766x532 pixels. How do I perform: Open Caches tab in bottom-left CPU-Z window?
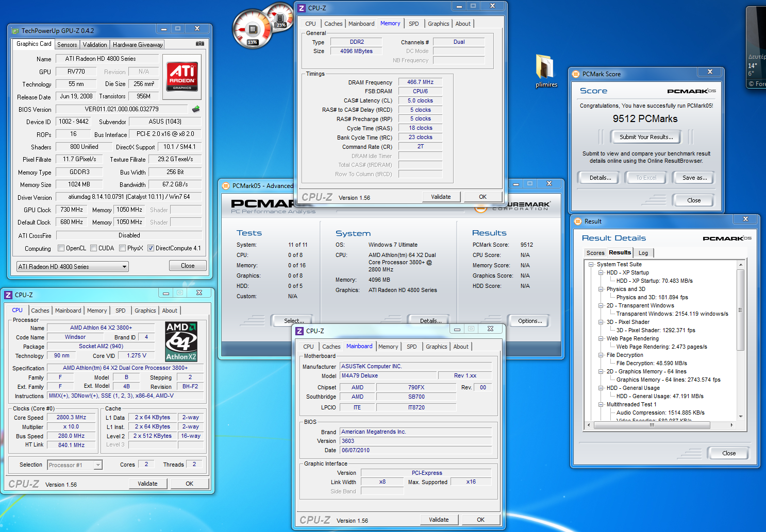40,311
